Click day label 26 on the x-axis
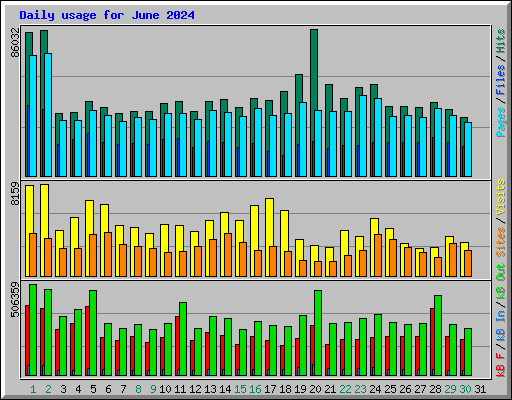 tap(405, 389)
